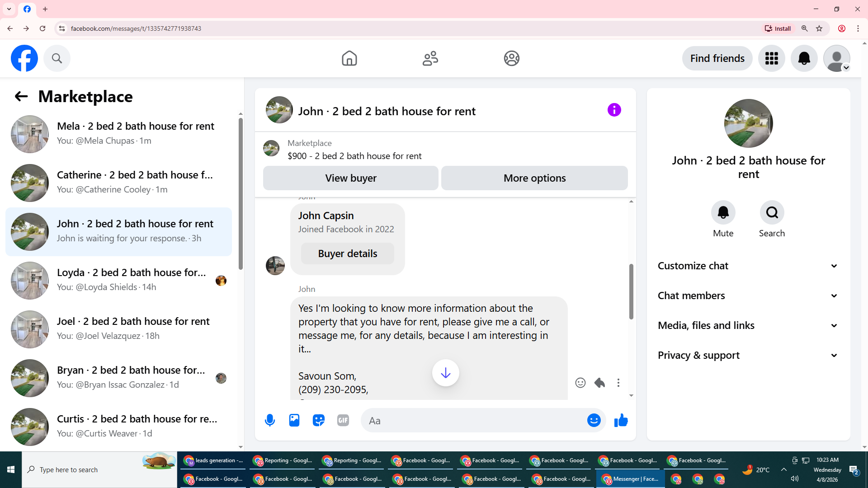
Task: Mute this conversation
Action: coord(723,213)
